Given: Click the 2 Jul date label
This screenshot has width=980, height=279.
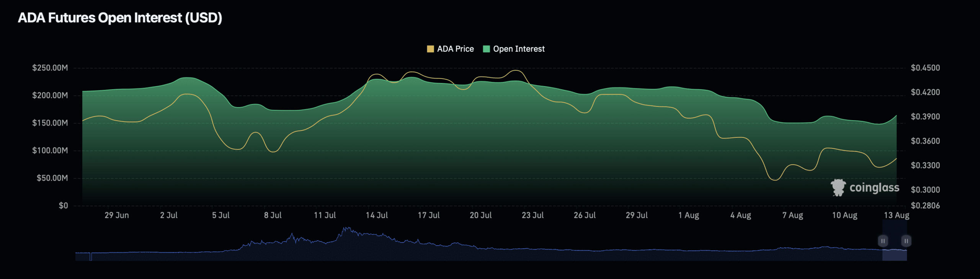Looking at the screenshot, I should 169,215.
